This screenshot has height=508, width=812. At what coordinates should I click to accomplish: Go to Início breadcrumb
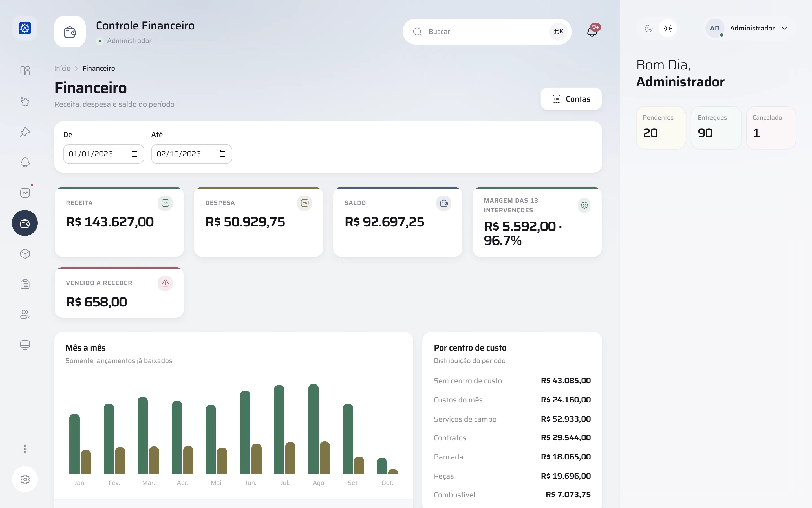pyautogui.click(x=62, y=68)
